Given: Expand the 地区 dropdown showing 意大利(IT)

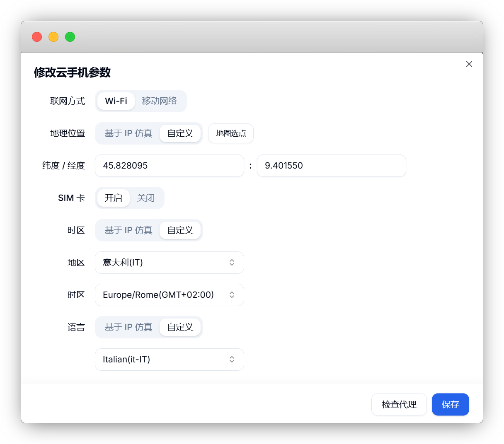Looking at the screenshot, I should (x=169, y=263).
